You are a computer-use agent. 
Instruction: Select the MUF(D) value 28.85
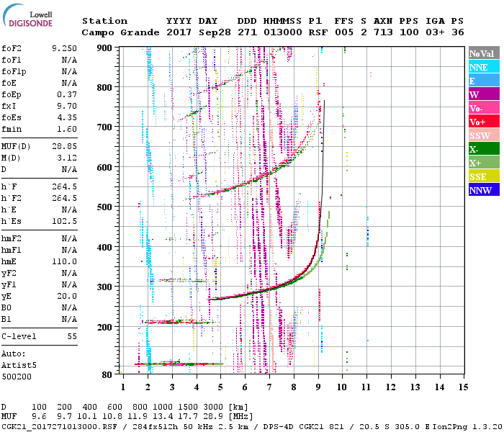tap(64, 146)
